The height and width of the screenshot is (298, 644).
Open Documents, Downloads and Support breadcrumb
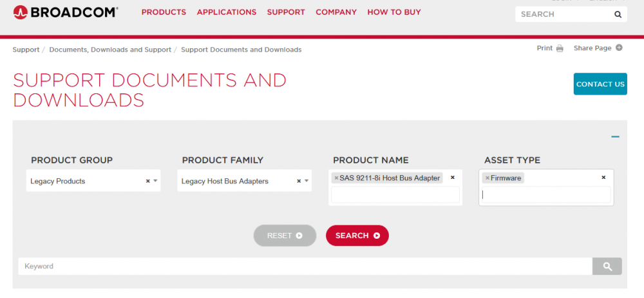pos(110,50)
